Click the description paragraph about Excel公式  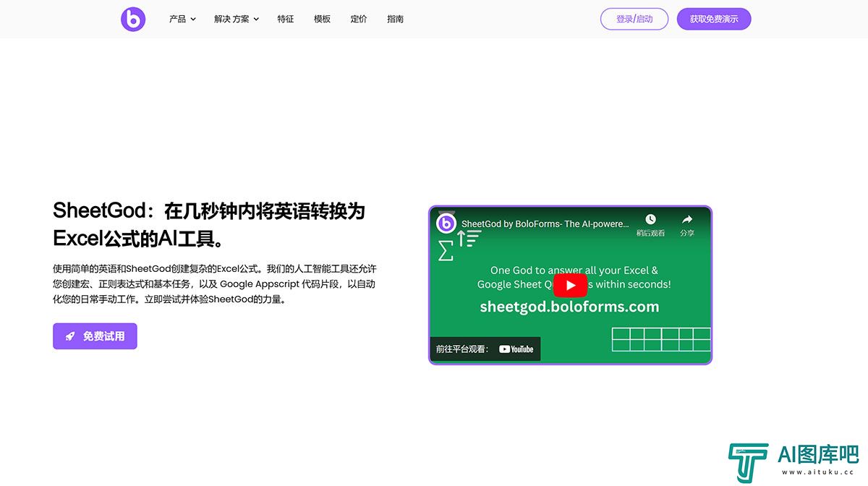[214, 283]
